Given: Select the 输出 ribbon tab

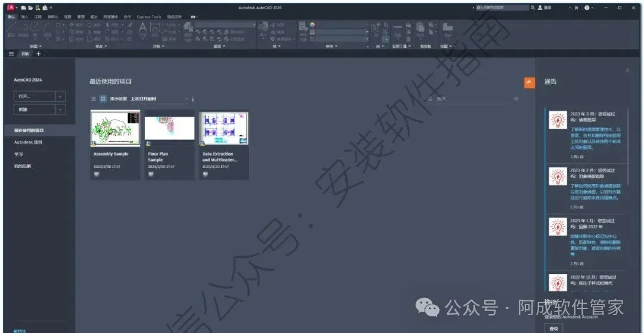Looking at the screenshot, I should pyautogui.click(x=94, y=17).
